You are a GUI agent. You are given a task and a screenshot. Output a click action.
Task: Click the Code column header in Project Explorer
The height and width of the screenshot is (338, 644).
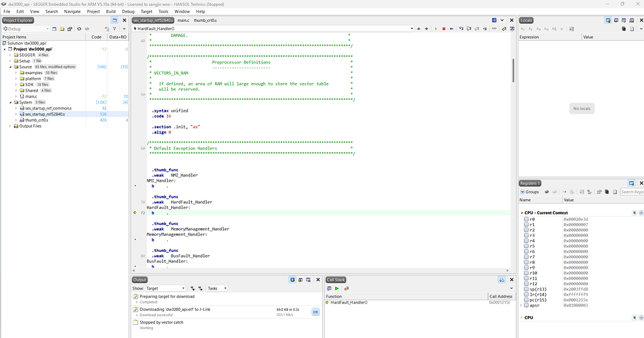click(96, 37)
